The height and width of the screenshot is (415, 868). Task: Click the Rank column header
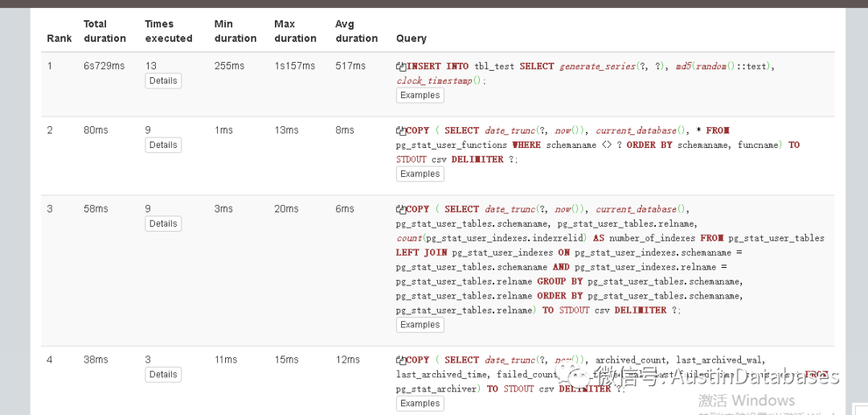click(59, 39)
